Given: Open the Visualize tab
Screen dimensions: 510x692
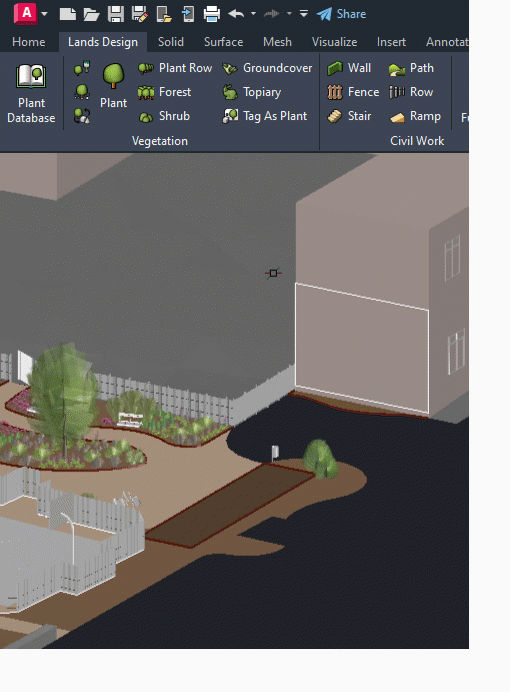Looking at the screenshot, I should (x=334, y=42).
